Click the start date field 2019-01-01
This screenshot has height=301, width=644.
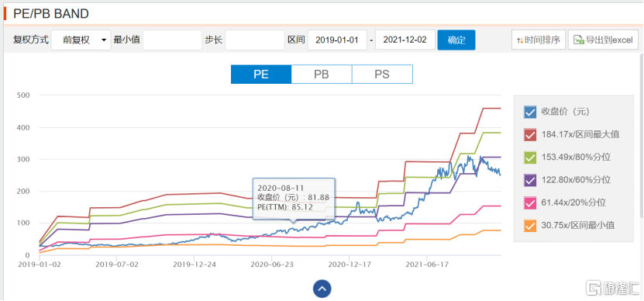337,40
